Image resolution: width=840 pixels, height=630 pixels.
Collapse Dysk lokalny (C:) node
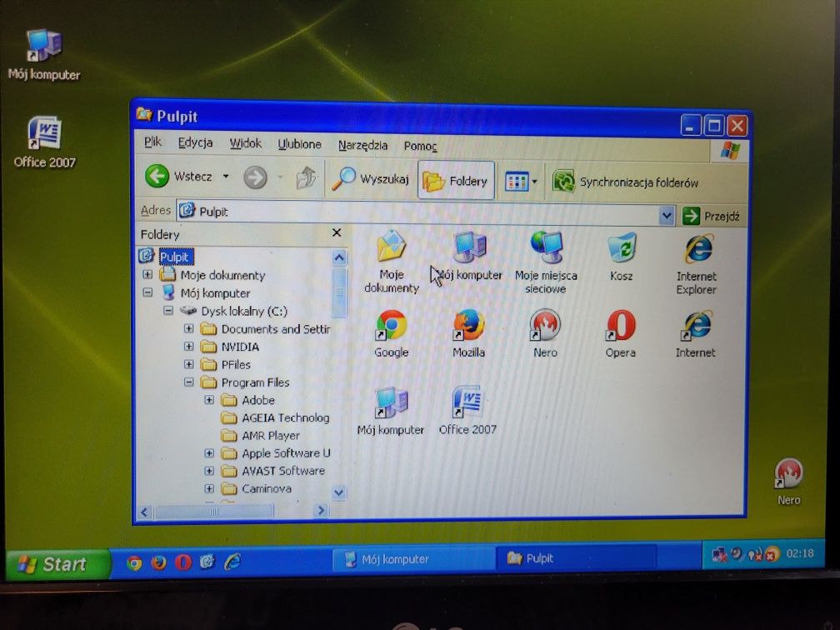[x=168, y=310]
